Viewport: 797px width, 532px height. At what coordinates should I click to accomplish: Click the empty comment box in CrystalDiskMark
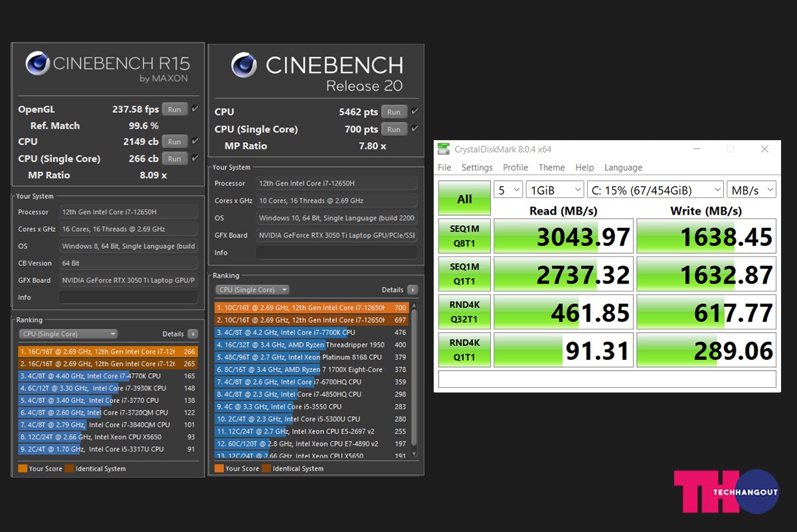[x=607, y=379]
